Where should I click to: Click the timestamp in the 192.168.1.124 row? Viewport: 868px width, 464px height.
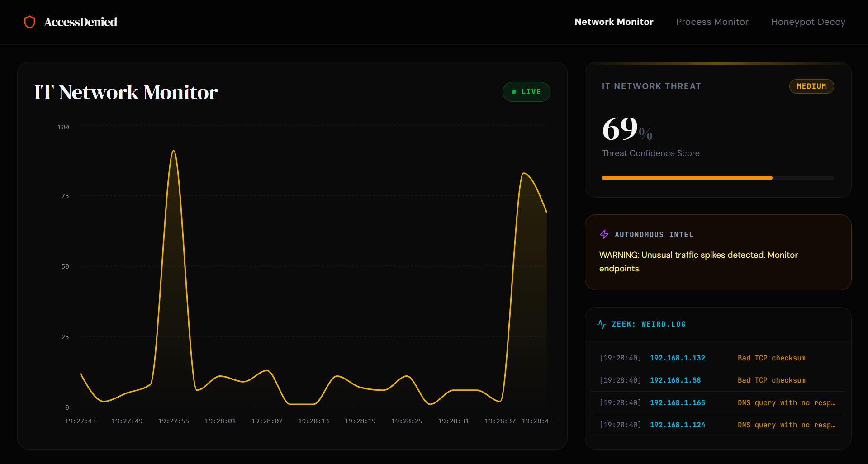tap(620, 425)
